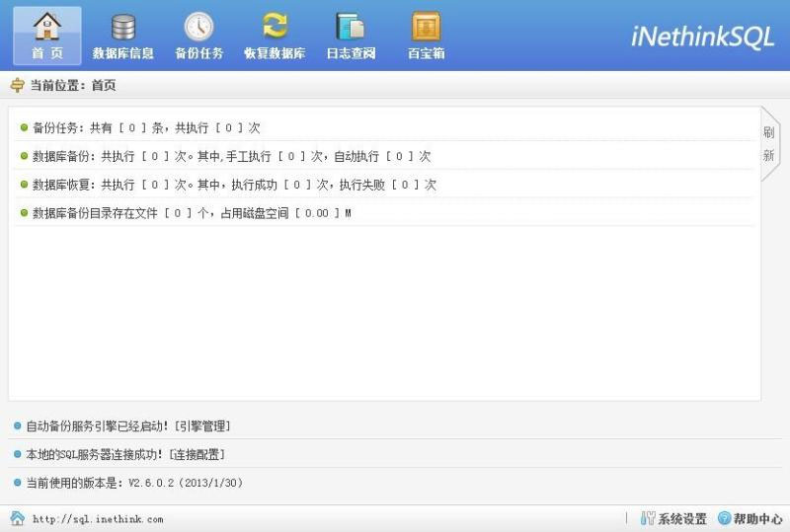
Task: Visit the http://sql.inethink.com link
Action: (x=98, y=519)
